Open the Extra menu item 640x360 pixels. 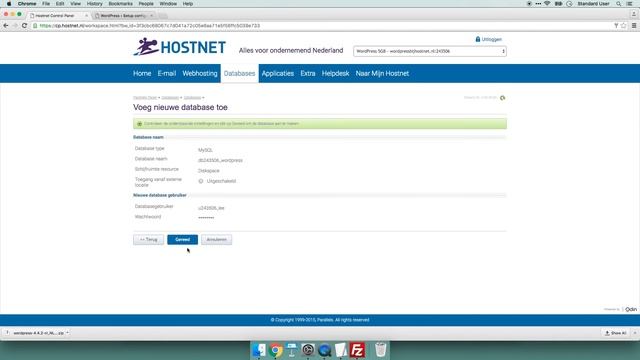point(308,73)
